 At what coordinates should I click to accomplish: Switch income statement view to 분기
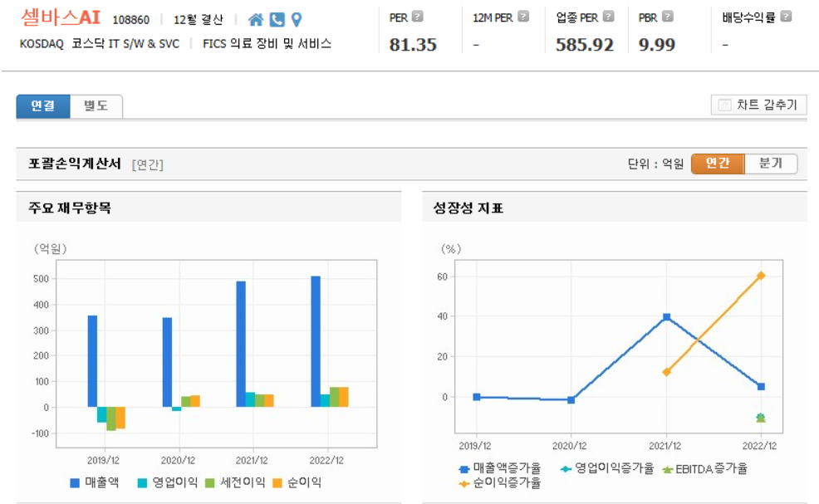tap(772, 164)
